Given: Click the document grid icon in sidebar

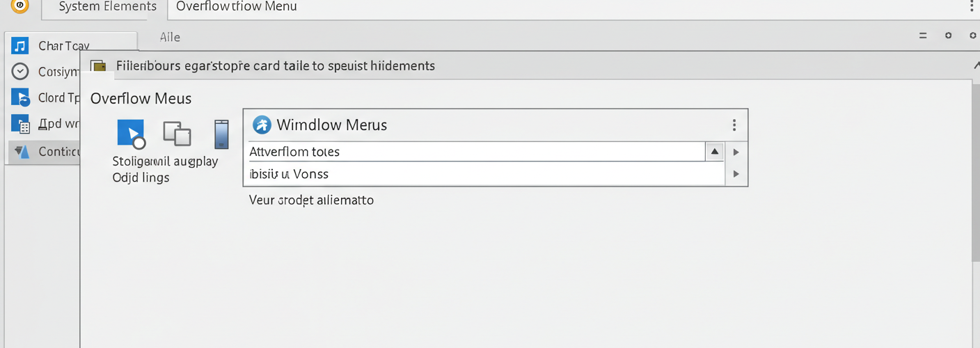Looking at the screenshot, I should click(20, 124).
